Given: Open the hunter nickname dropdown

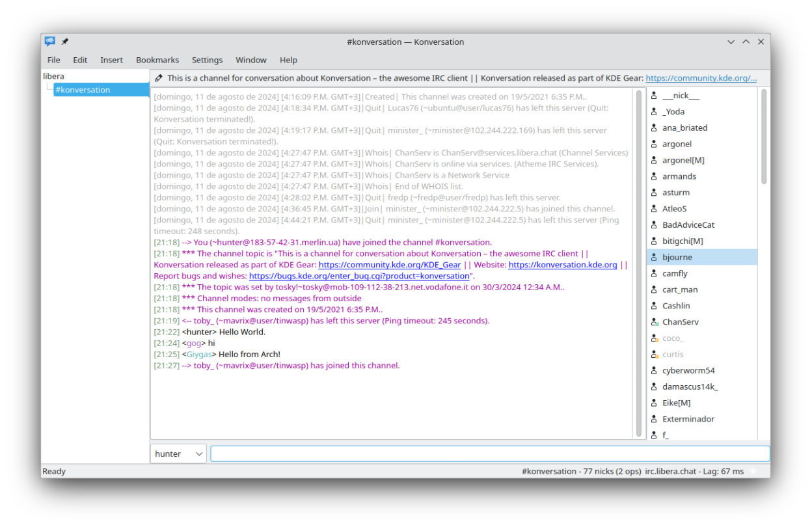Looking at the screenshot, I should 179,453.
